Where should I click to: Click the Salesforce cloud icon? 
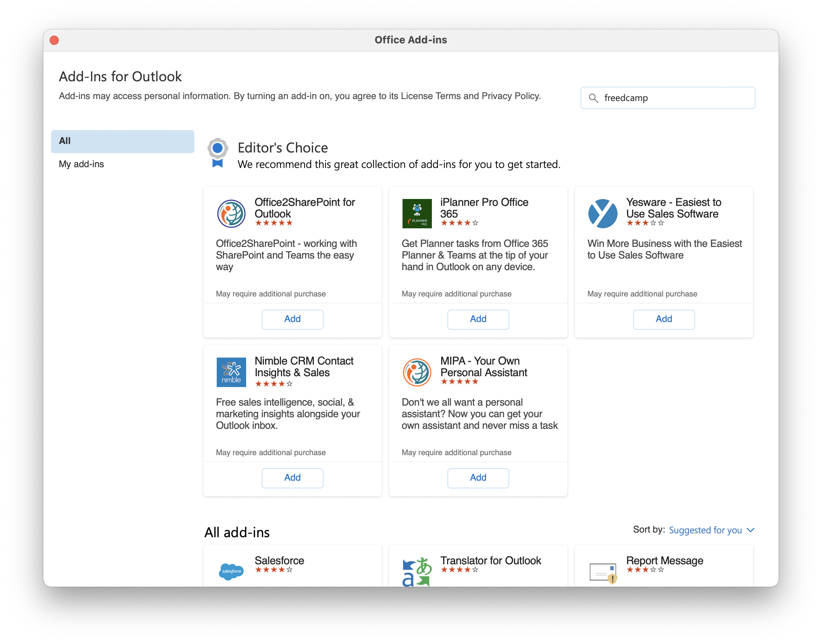coord(231,571)
